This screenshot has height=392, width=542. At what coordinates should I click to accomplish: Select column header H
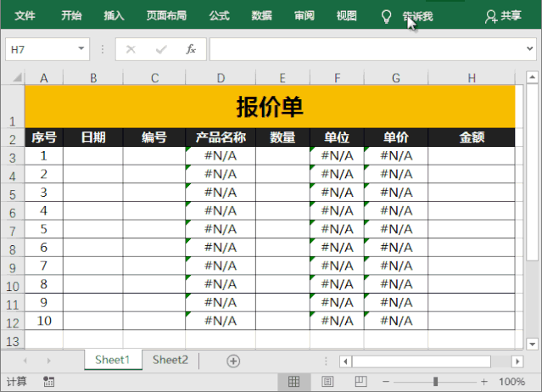(x=472, y=78)
